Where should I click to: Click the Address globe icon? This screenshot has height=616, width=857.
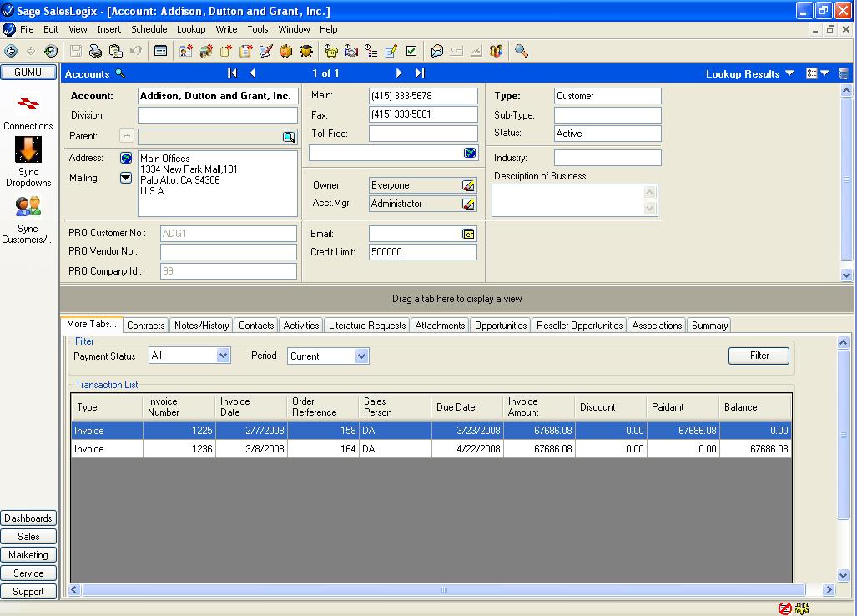(126, 158)
